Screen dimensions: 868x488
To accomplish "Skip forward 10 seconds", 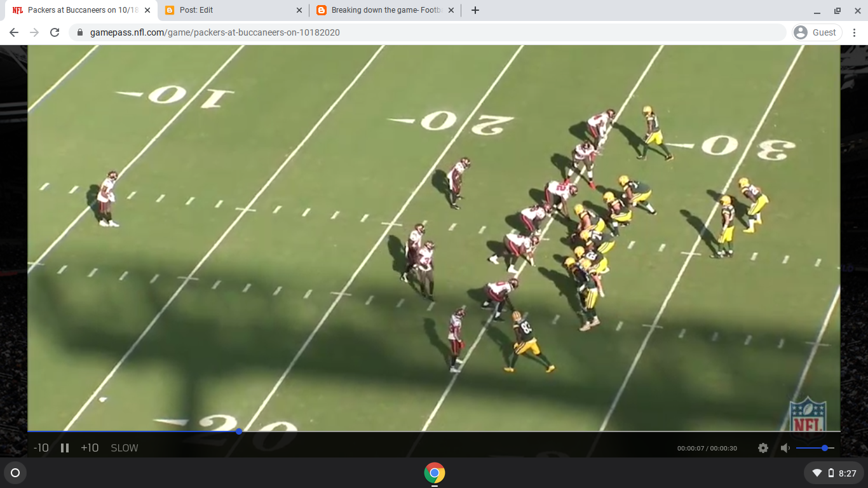I will 89,447.
